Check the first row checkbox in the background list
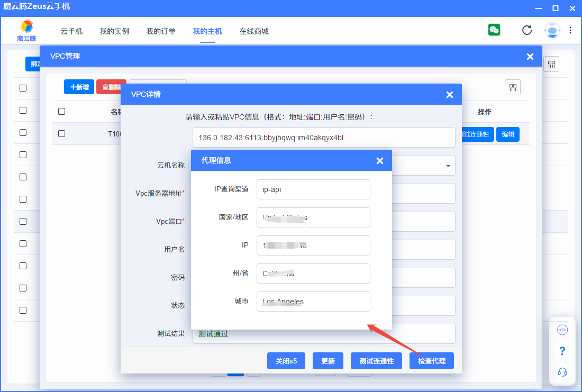The width and height of the screenshot is (582, 392). [23, 88]
